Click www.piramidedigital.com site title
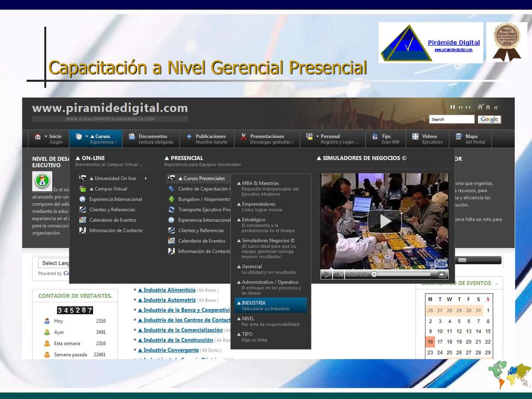Screen dimensions: 532x399 [x=110, y=108]
